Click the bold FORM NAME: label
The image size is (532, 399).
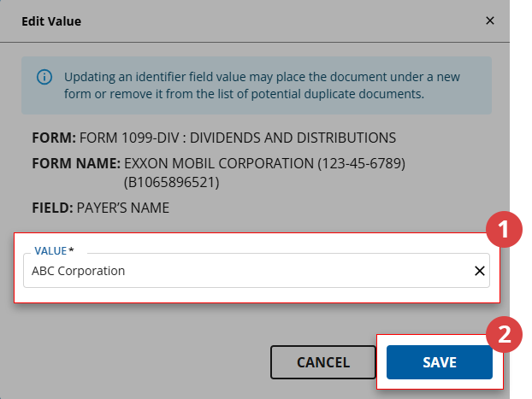[75, 161]
